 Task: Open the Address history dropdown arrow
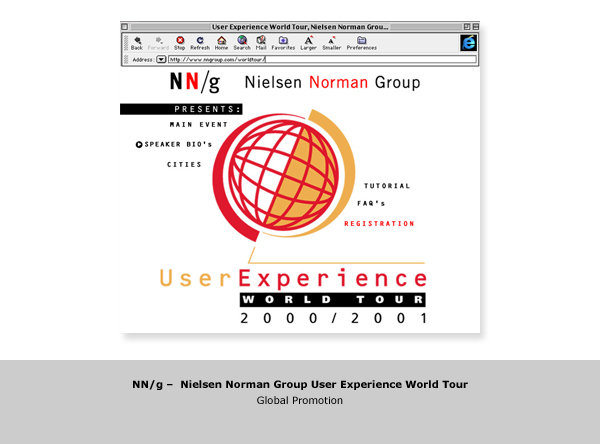tap(161, 59)
